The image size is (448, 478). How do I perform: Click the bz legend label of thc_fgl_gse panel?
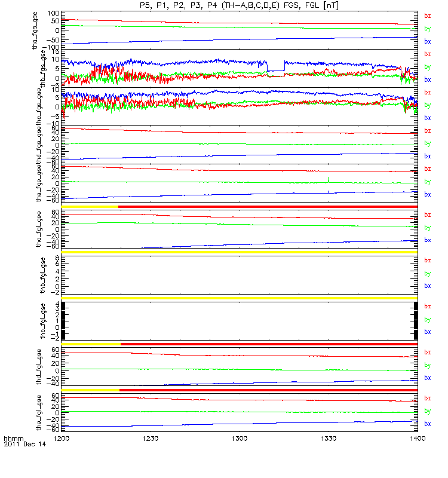point(428,307)
